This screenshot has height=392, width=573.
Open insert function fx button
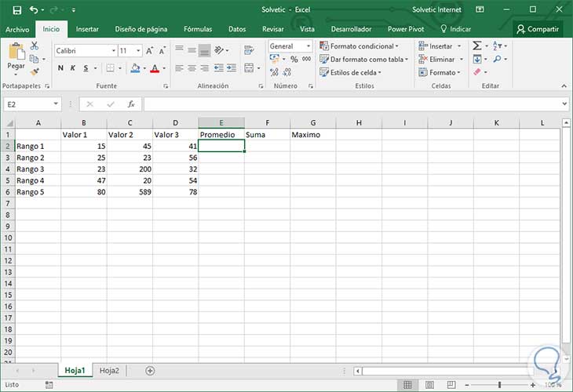(131, 104)
